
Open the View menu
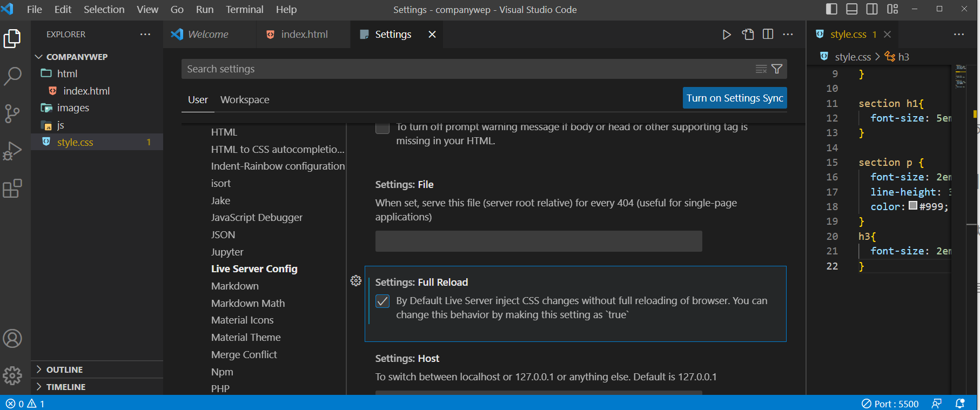147,9
